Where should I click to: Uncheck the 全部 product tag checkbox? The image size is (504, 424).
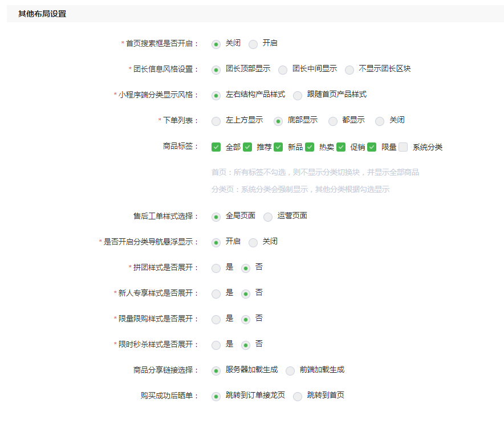(x=216, y=147)
